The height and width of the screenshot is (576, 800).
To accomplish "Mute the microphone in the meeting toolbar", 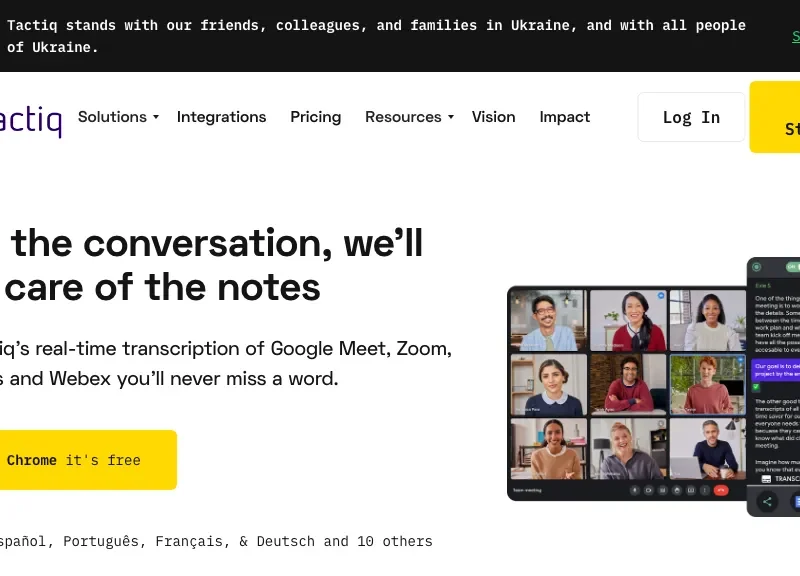I will [635, 490].
